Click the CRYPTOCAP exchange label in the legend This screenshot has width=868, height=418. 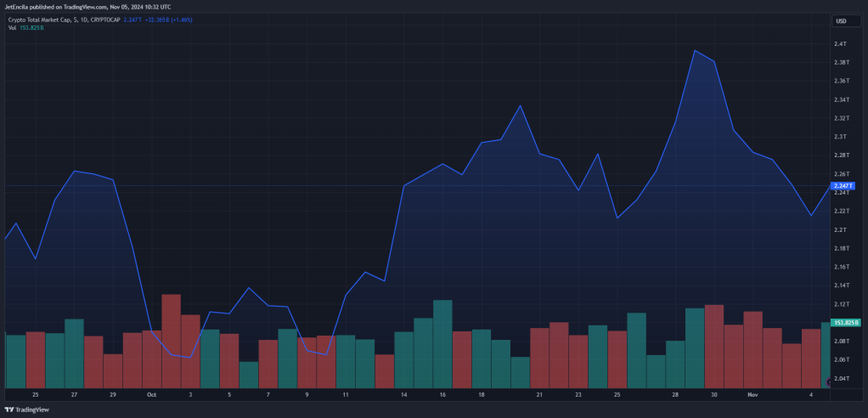coord(105,20)
